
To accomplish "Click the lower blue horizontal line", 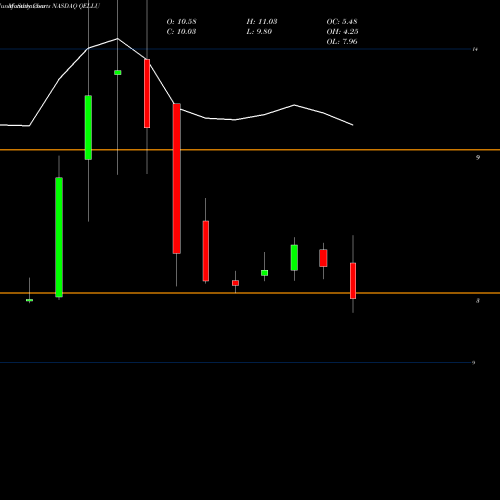I will click(235, 362).
